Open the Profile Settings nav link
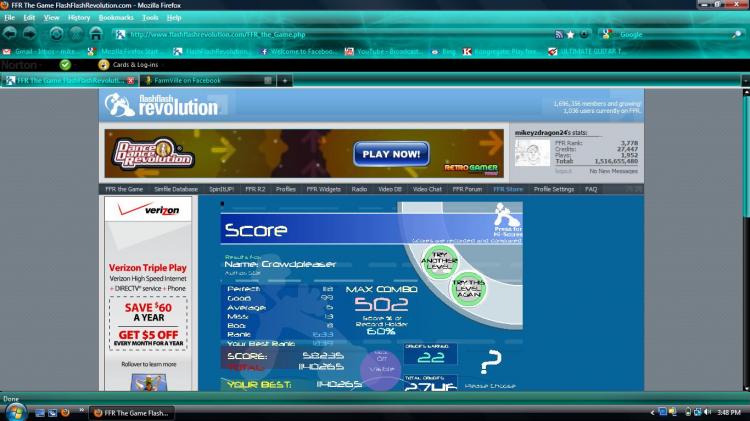This screenshot has width=750, height=421. pos(553,189)
